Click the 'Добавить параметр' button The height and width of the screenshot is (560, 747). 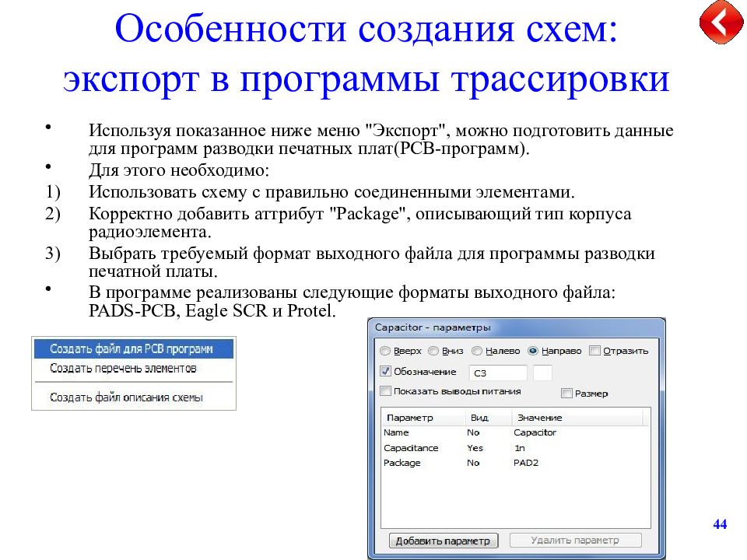coord(443,541)
